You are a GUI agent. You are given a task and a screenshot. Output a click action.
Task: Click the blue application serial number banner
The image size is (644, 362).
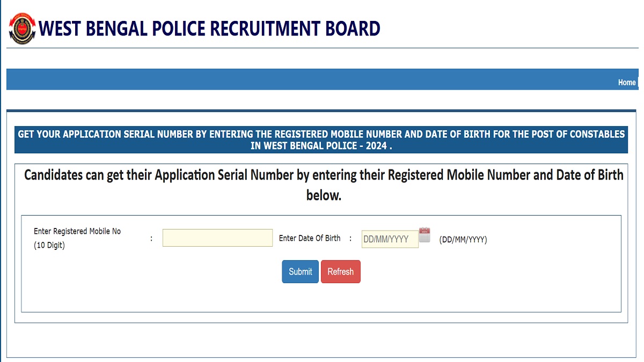(321, 139)
